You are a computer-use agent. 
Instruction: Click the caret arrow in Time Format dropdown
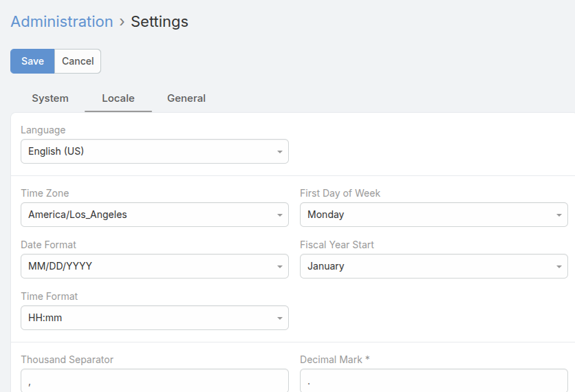pyautogui.click(x=280, y=318)
